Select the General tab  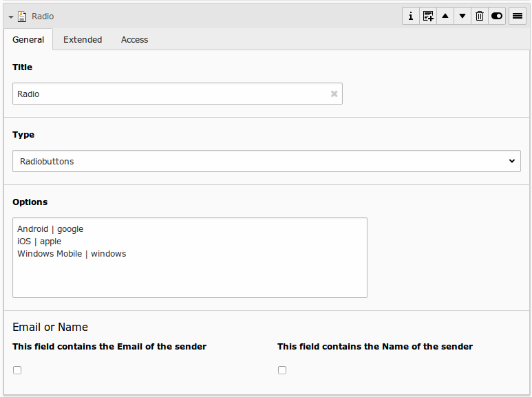28,40
